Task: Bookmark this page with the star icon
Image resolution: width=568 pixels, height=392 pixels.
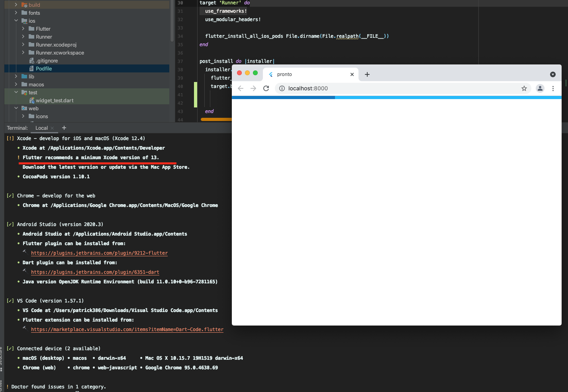Action: coord(524,88)
